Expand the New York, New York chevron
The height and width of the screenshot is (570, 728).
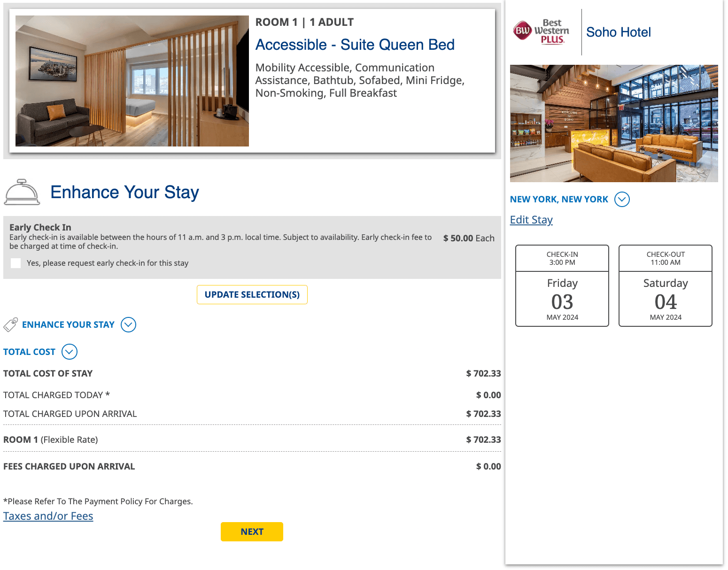tap(622, 199)
